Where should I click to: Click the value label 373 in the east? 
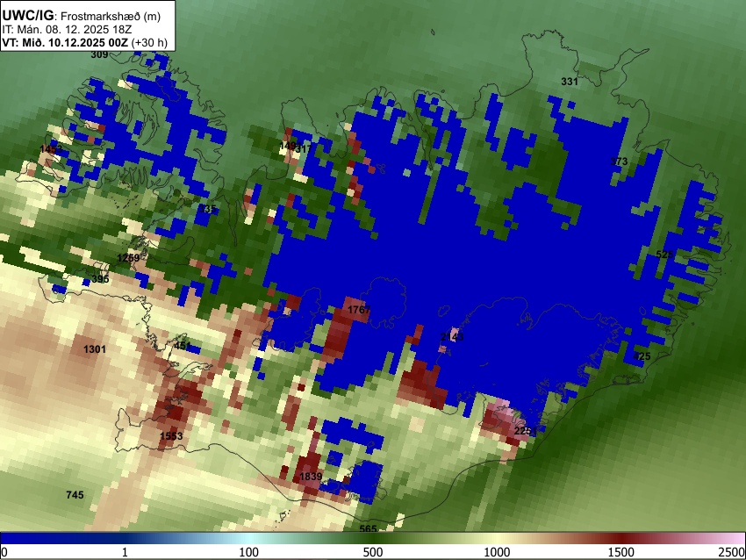(619, 162)
